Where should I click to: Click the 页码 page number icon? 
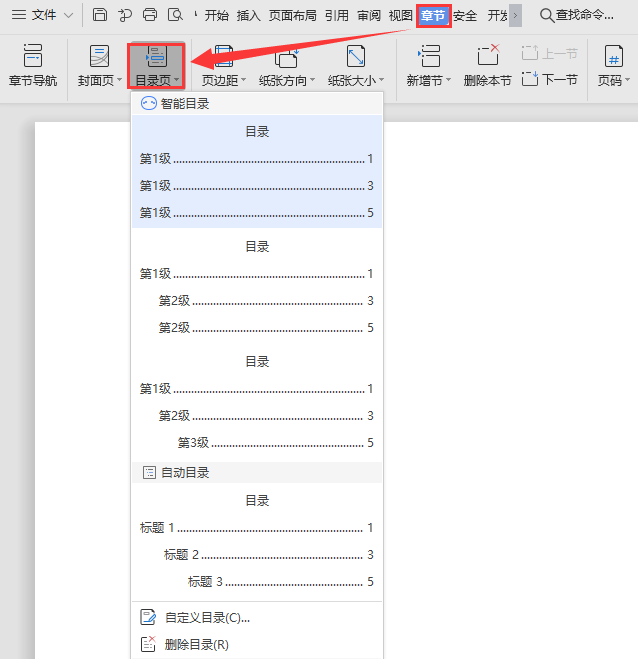click(613, 58)
